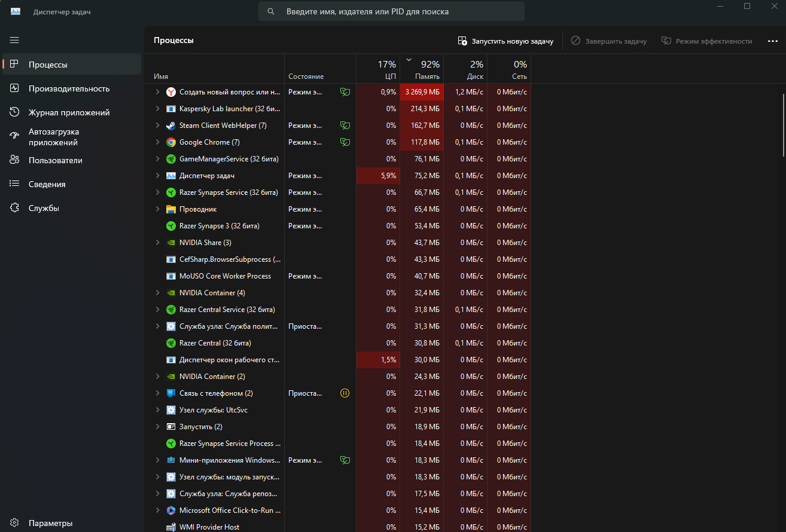This screenshot has width=786, height=532.
Task: Select Razer Synapse 3 (32 бита) row
Action: [x=337, y=226]
